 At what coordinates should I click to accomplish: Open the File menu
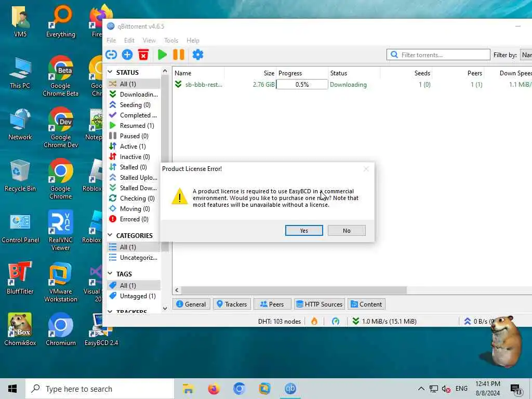click(111, 41)
